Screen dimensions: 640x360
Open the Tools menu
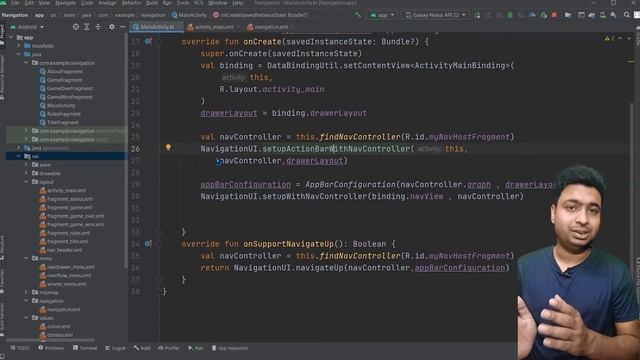point(183,3)
